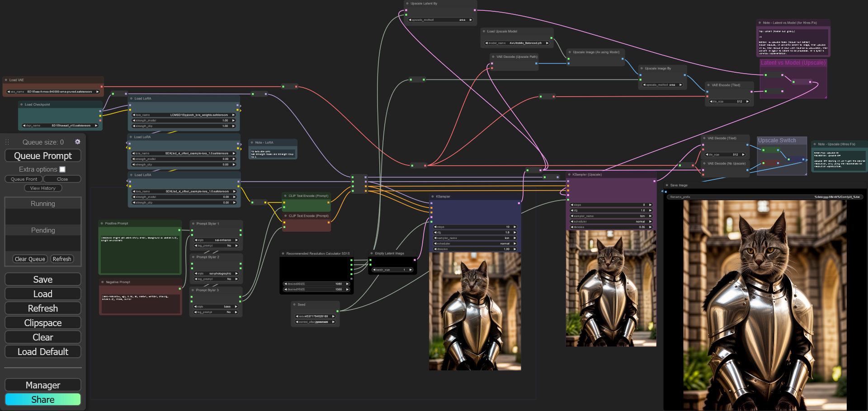Click the collapse dot on the red CLIP Text Encode node
Image resolution: width=868 pixels, height=411 pixels.
(285, 215)
